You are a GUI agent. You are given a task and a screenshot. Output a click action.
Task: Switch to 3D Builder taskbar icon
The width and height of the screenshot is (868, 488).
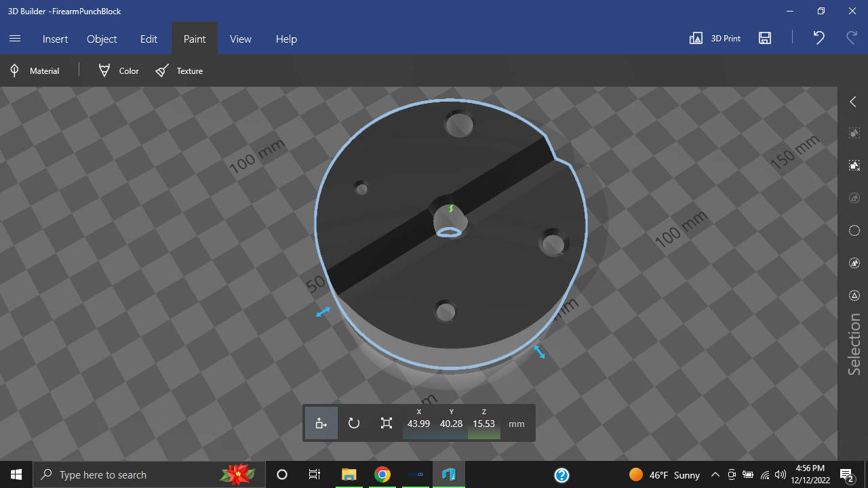point(449,474)
